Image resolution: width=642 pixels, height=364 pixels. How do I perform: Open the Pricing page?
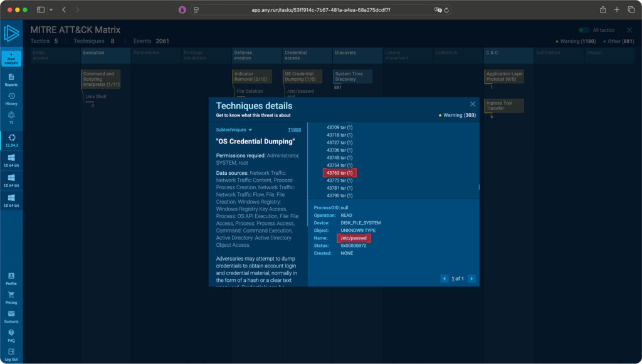pyautogui.click(x=11, y=298)
